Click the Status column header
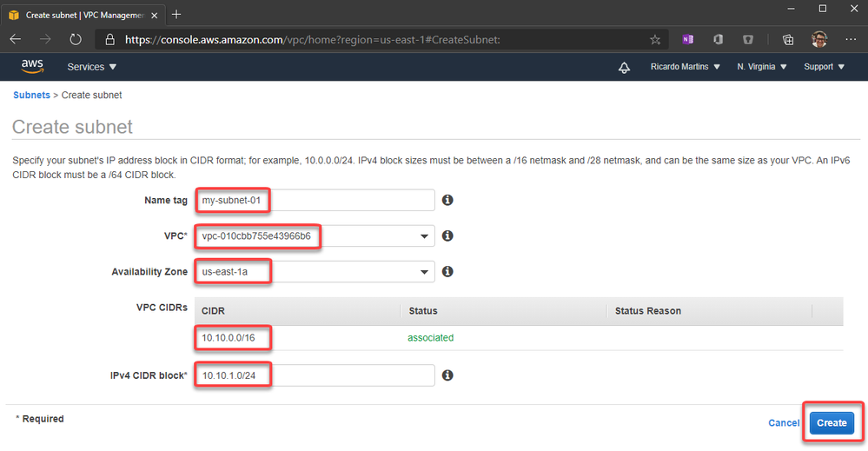 tap(423, 311)
